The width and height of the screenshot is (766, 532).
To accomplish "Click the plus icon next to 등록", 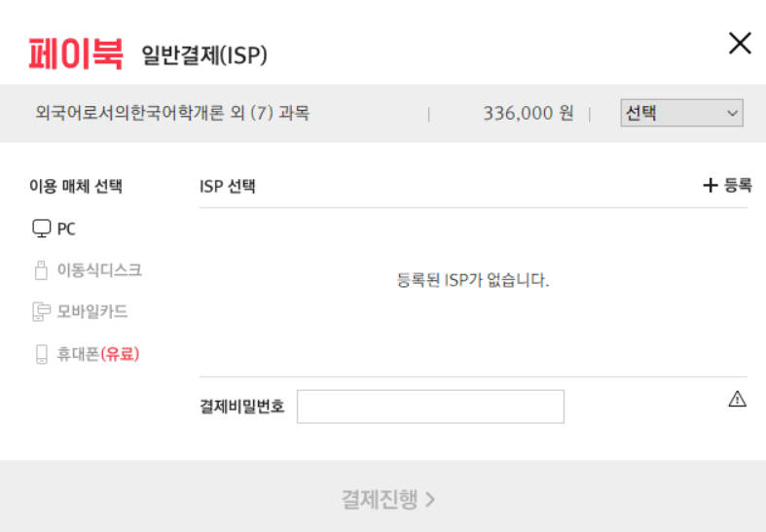I will (711, 185).
